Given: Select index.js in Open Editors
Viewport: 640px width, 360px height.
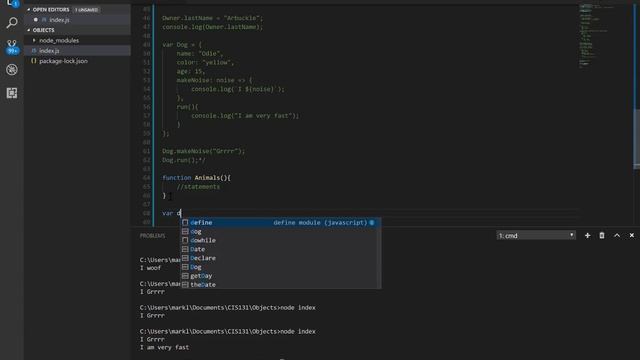Looking at the screenshot, I should click(59, 20).
